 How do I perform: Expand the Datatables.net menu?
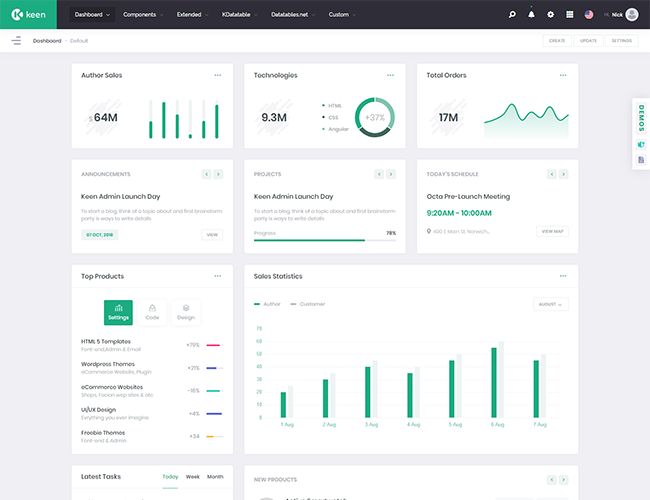(x=293, y=15)
